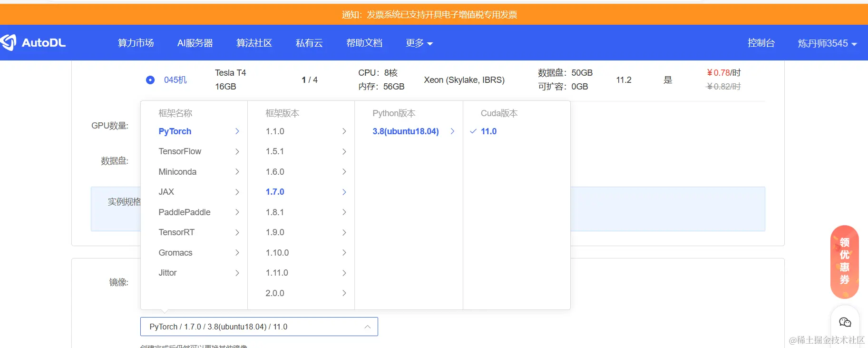
Task: Expand version 1.1.0 chevron
Action: click(x=344, y=131)
